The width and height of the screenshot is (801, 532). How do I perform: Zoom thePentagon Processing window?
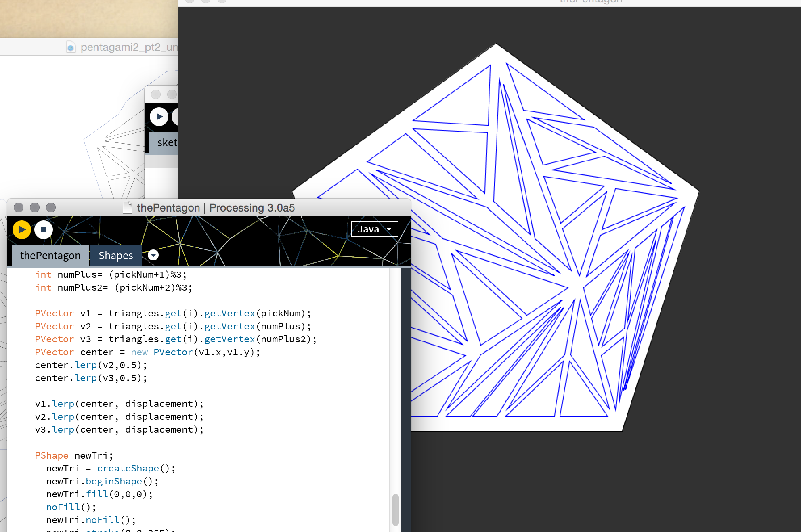click(x=51, y=207)
